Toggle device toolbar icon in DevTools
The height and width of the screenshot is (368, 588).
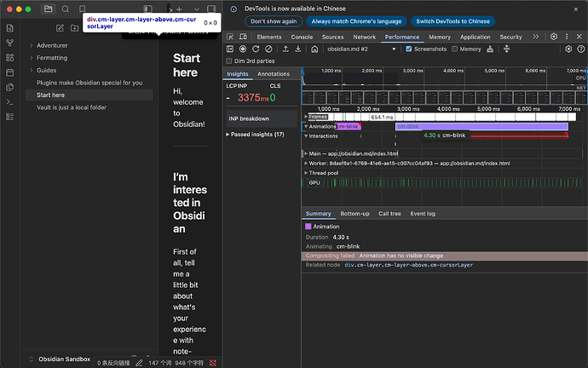(243, 37)
